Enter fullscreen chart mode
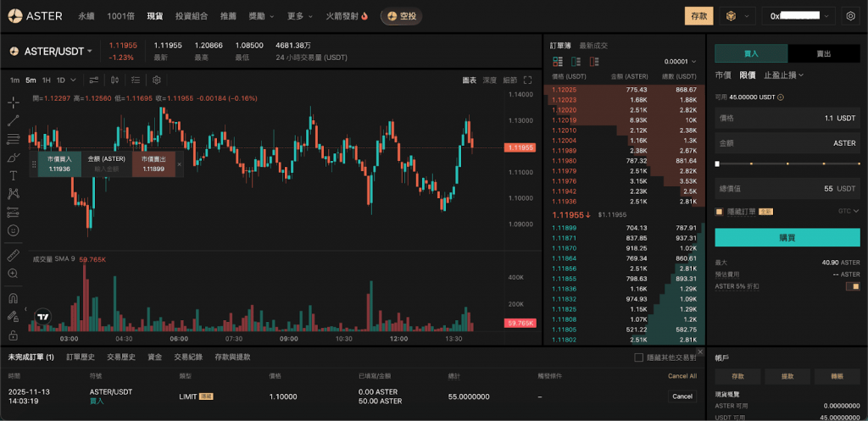This screenshot has height=421, width=868. (x=527, y=80)
